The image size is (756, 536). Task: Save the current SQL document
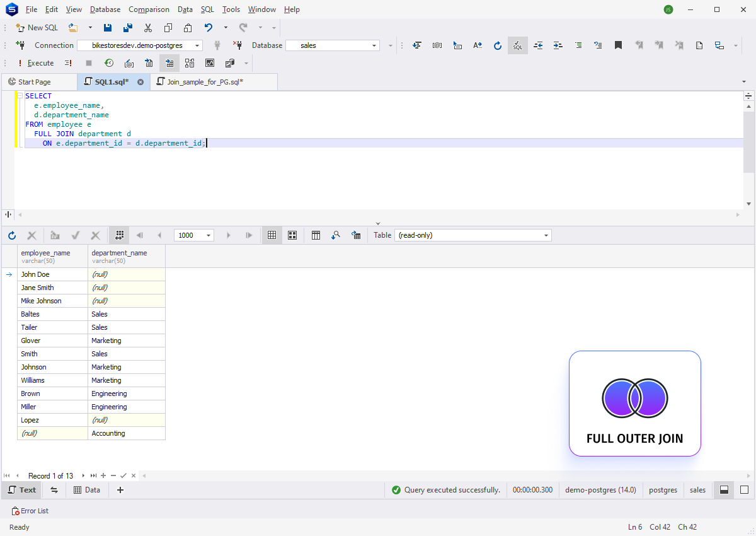click(108, 28)
